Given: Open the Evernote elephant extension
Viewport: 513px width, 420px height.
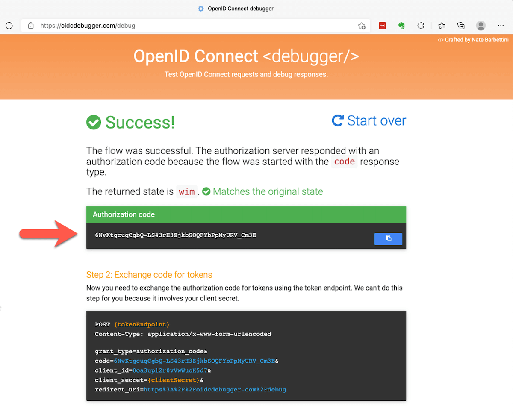Looking at the screenshot, I should [401, 26].
